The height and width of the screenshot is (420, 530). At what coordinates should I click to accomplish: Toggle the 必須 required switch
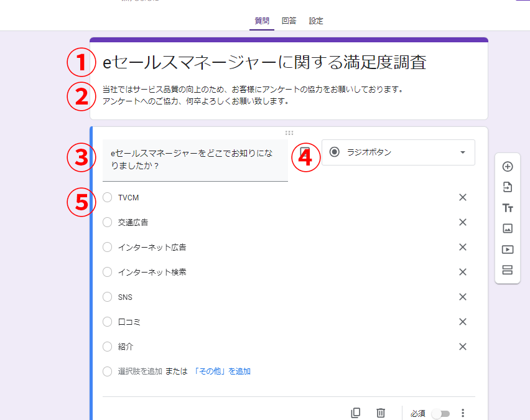(x=440, y=414)
